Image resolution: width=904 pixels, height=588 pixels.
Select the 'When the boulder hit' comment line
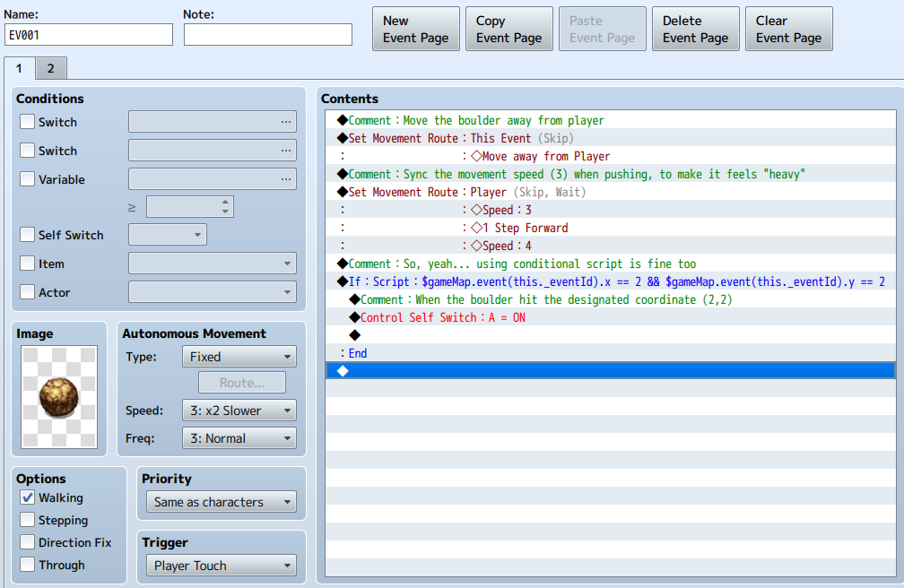coord(611,299)
